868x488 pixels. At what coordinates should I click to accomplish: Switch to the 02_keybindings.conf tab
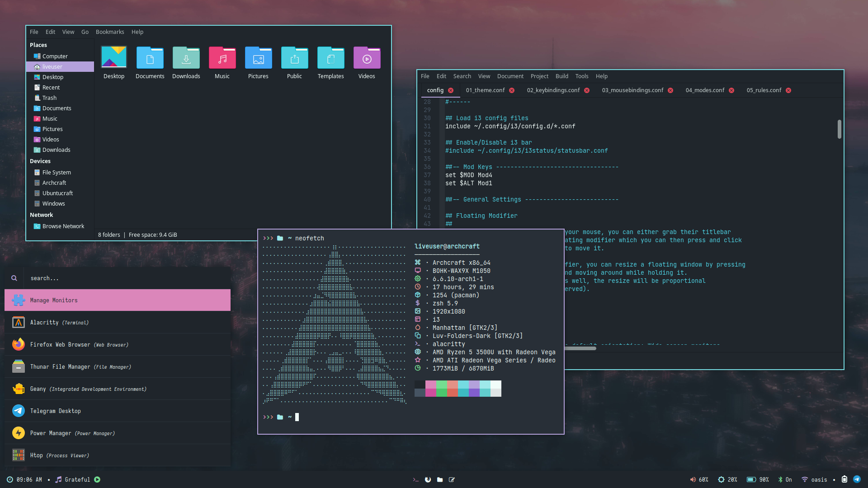553,90
